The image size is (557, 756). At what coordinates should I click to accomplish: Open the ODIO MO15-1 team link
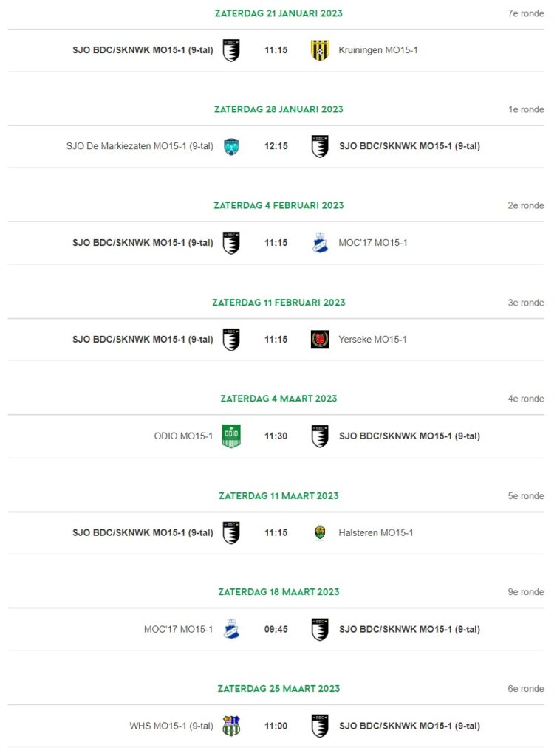(183, 436)
